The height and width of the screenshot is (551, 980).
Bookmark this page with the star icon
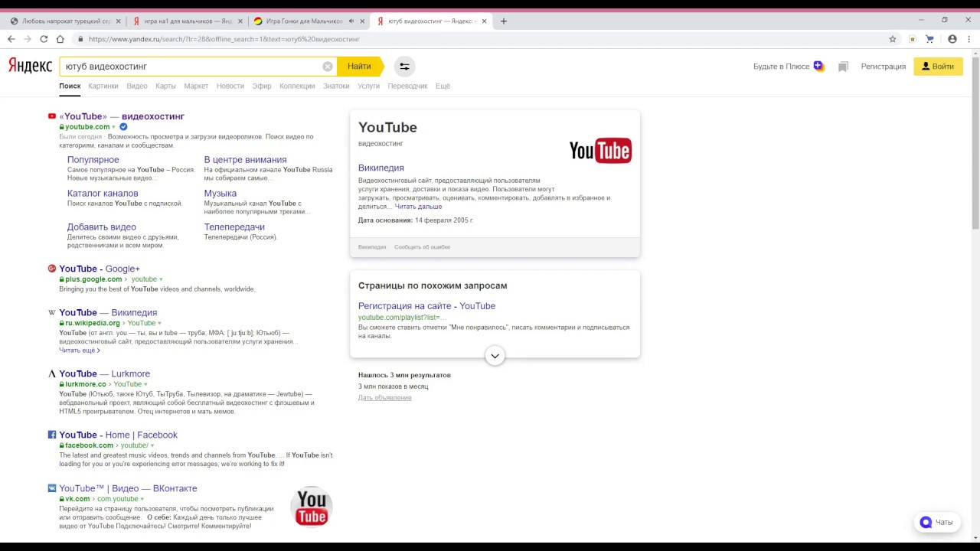[893, 39]
